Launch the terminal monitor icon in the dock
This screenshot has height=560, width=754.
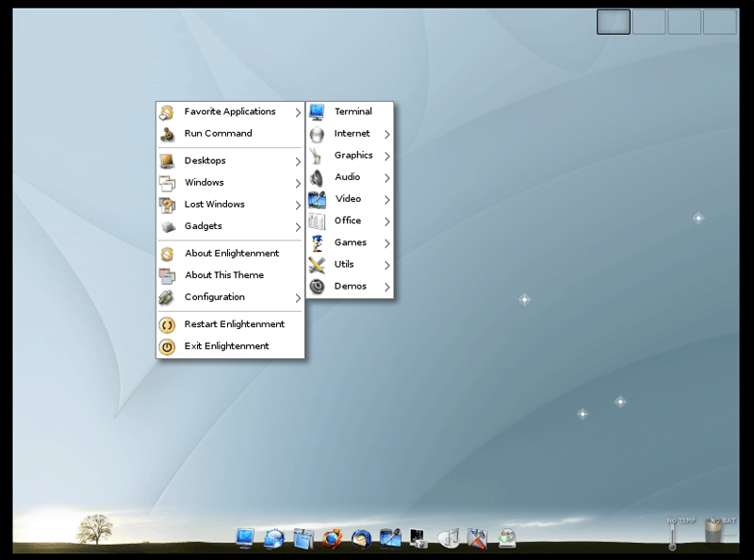(245, 538)
